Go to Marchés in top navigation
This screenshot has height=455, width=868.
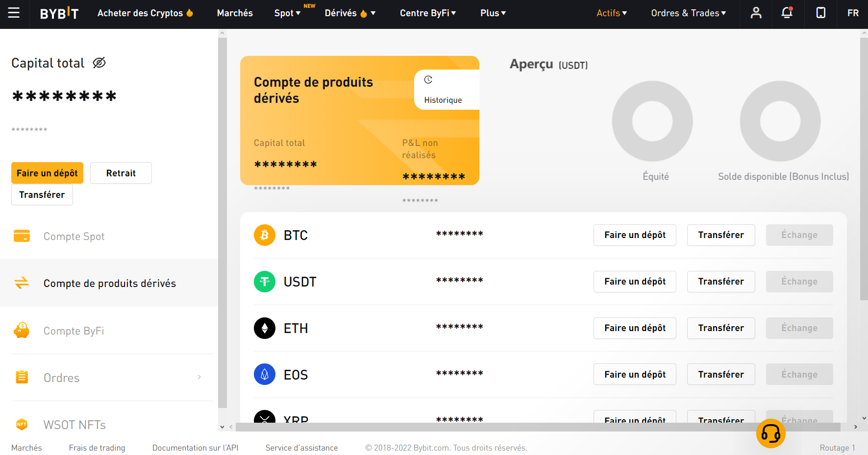pos(235,13)
